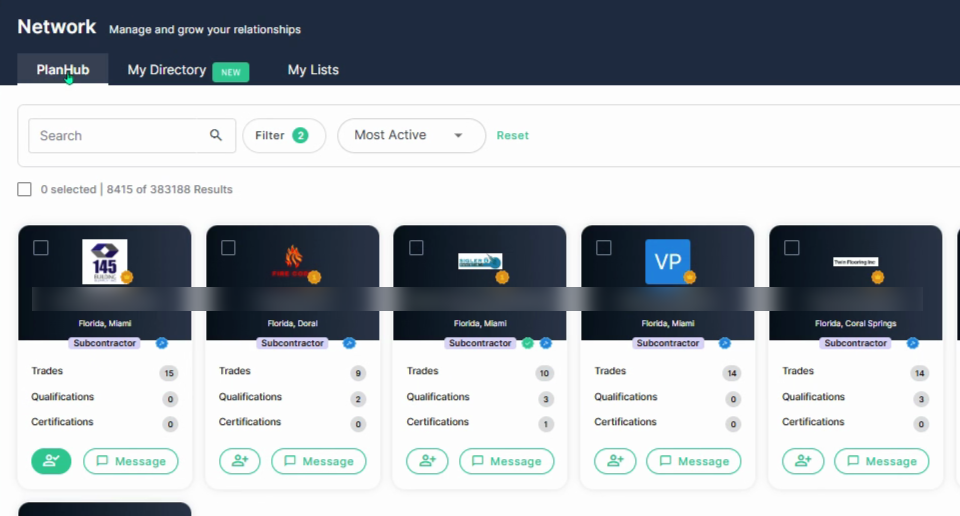Open the Most Active sort dropdown
The height and width of the screenshot is (516, 960).
411,135
